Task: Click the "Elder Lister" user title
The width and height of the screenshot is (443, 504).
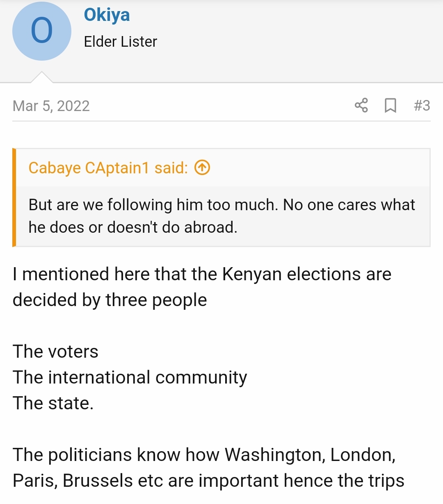Action: tap(120, 42)
